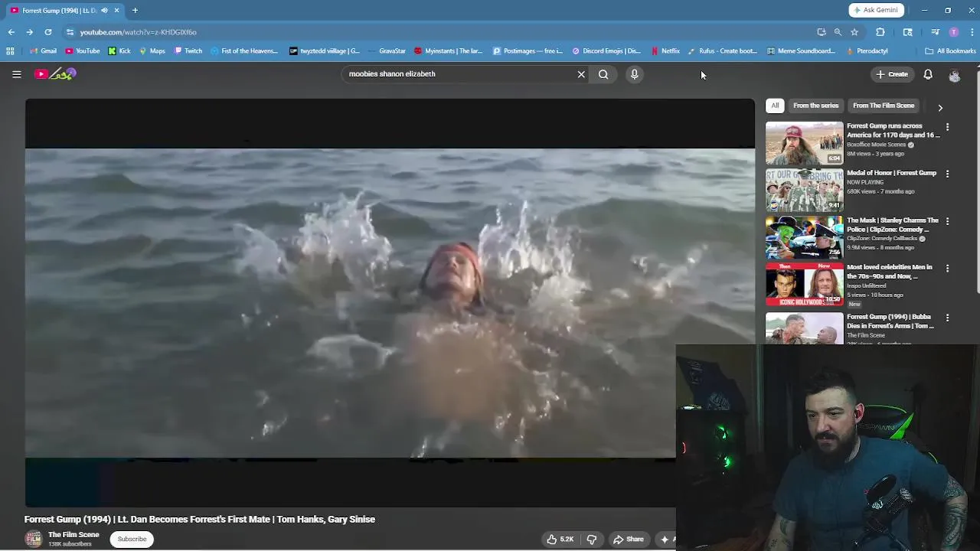This screenshot has width=980, height=551.
Task: Click the Ask Gemini button
Action: pos(876,10)
